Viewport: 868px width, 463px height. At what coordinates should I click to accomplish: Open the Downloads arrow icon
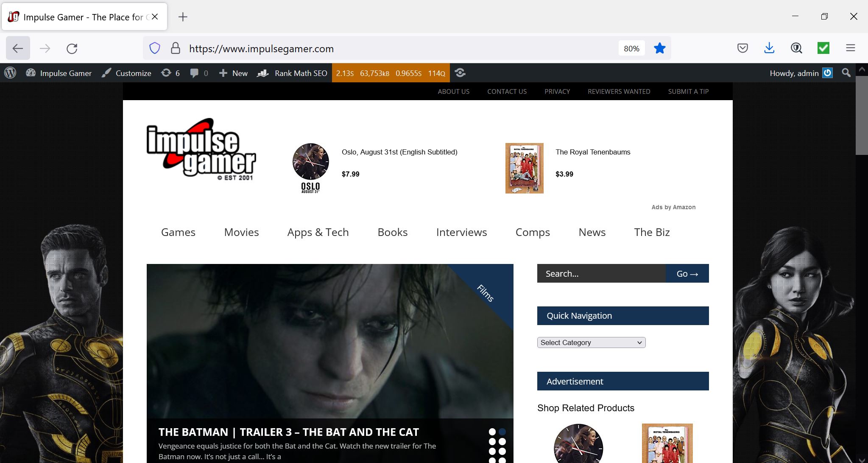tap(769, 48)
